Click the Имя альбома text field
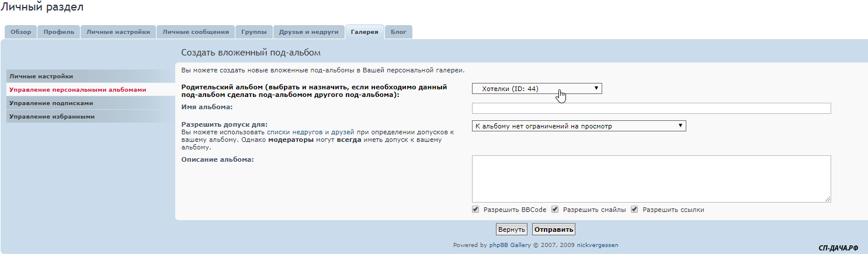Screen dimensions: 868x261 coord(651,109)
